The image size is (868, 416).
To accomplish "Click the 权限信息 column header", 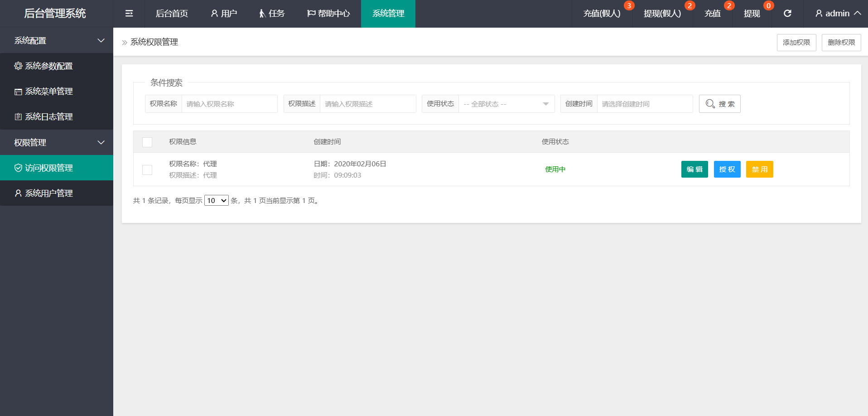I will tap(183, 142).
